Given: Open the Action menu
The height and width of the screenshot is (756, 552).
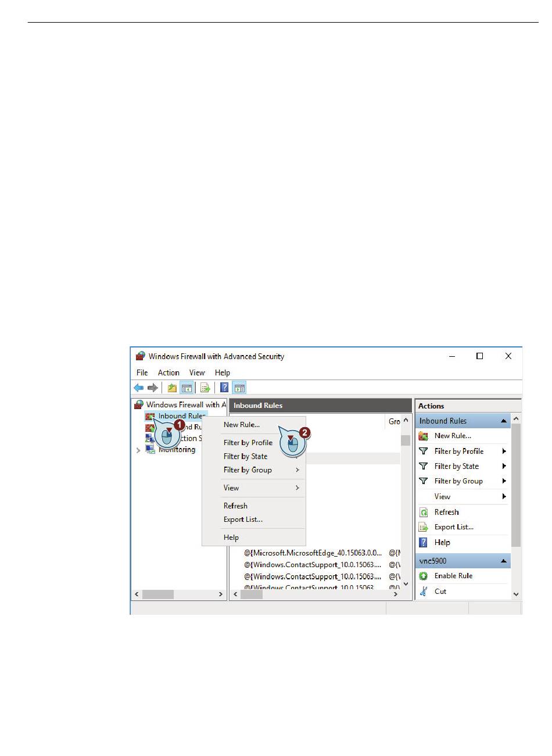Looking at the screenshot, I should pos(169,372).
